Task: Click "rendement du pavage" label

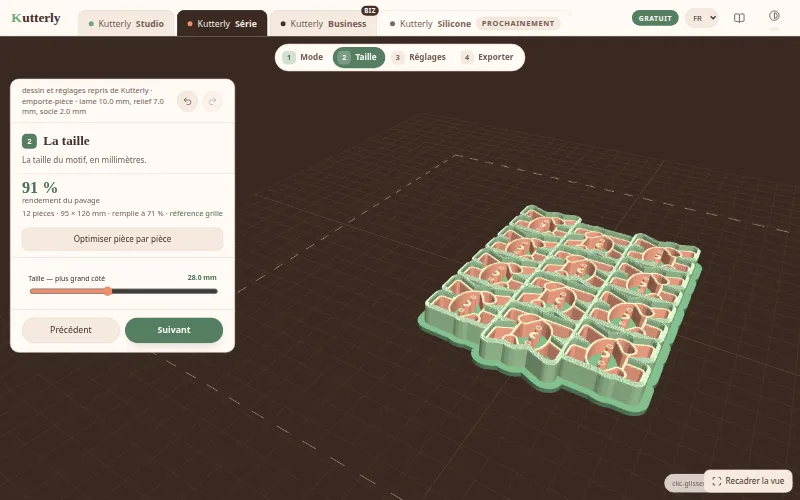Action: click(x=61, y=201)
